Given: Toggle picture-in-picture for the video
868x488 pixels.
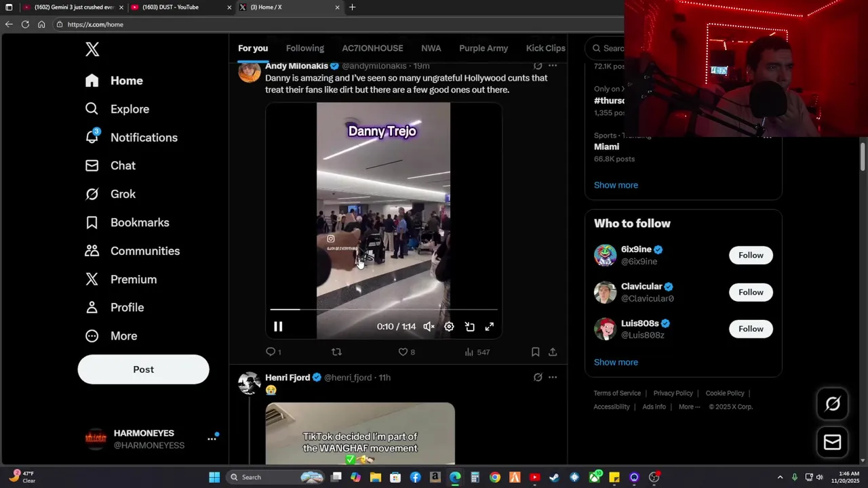Looking at the screenshot, I should 469,327.
